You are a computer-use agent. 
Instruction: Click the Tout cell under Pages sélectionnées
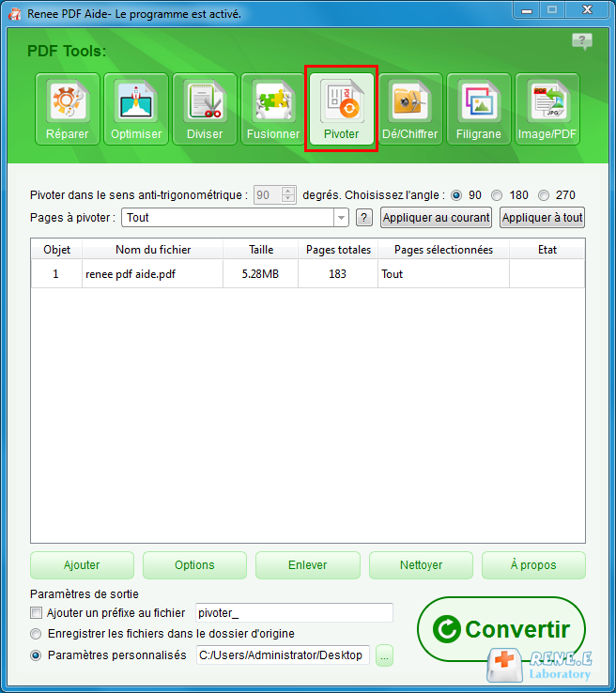coord(443,274)
